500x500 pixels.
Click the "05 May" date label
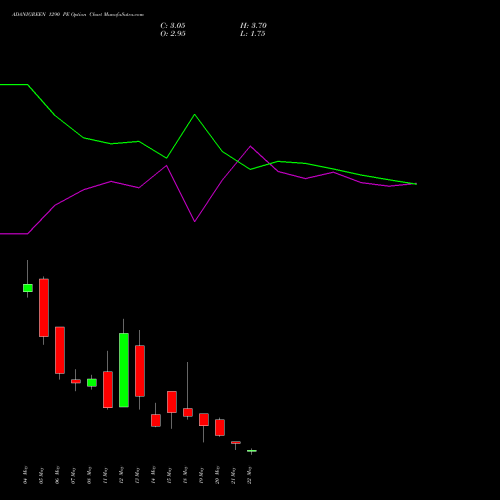coord(42,475)
